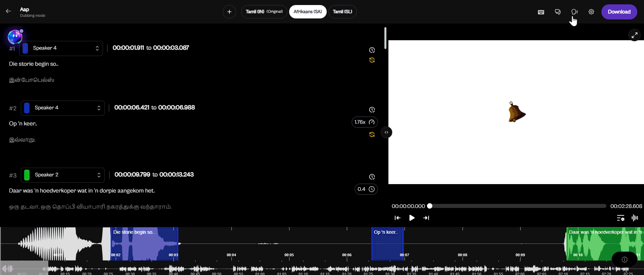Open the settings gear icon

(x=591, y=12)
